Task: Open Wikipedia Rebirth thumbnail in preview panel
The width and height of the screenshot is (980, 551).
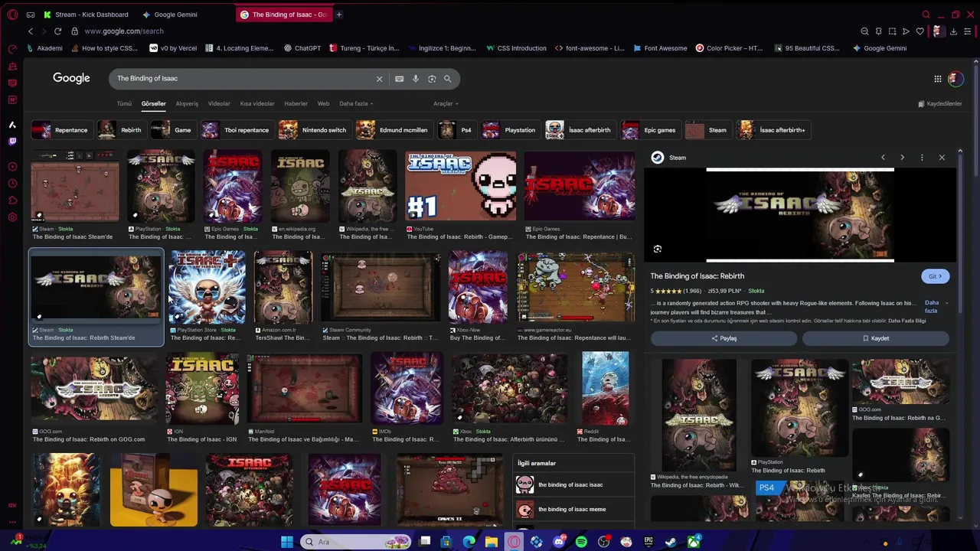Action: [698, 416]
